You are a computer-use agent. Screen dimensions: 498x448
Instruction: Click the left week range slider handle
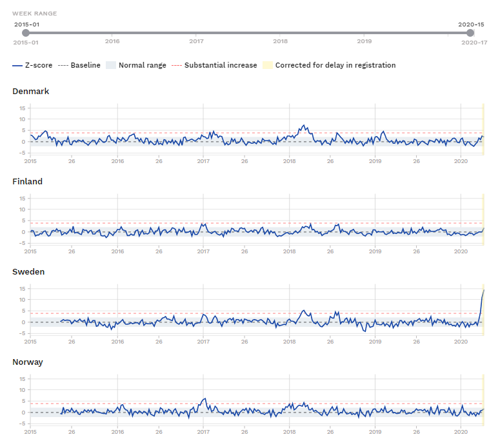(x=26, y=33)
